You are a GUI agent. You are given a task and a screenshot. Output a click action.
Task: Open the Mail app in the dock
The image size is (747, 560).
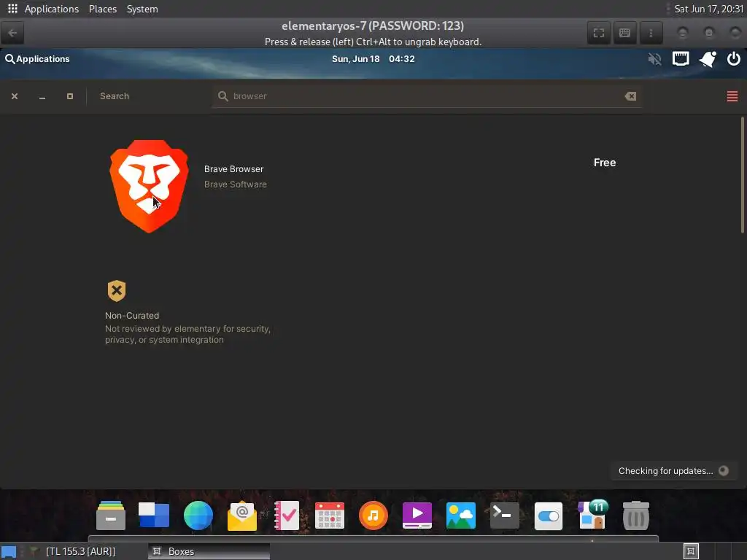[x=242, y=516]
